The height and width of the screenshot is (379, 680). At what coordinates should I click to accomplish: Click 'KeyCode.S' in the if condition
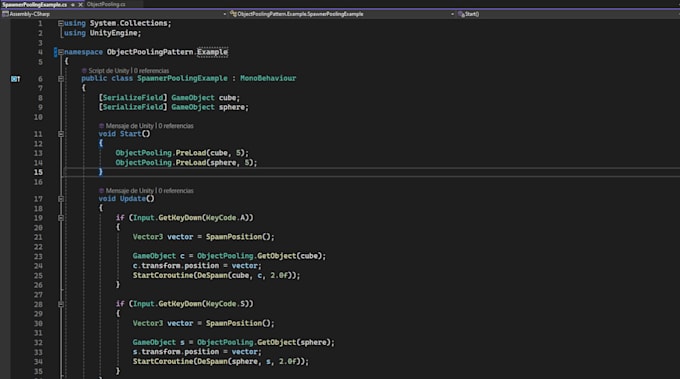coord(226,304)
